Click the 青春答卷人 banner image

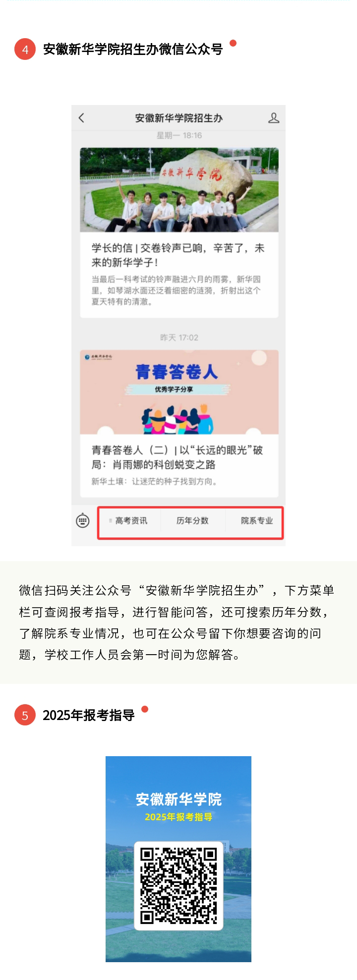(x=179, y=392)
